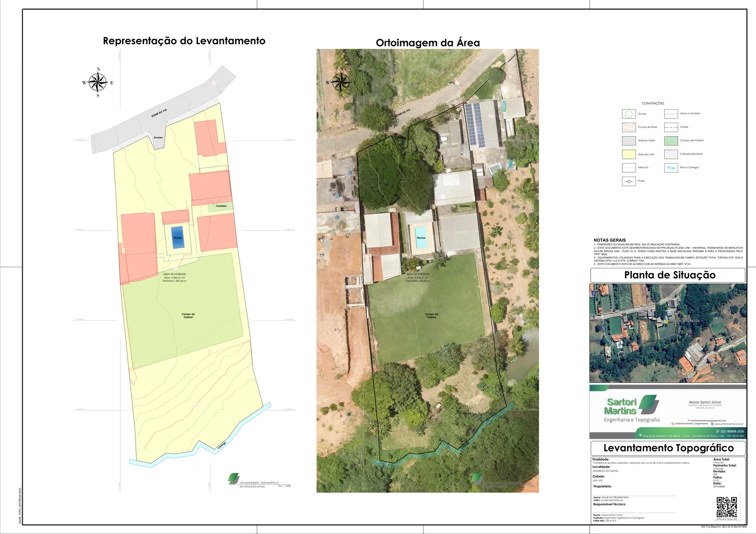Click the 'ÁREA DE INTERESSE' text in the survey drawing
Screen dimensions: 756x534
[174, 274]
